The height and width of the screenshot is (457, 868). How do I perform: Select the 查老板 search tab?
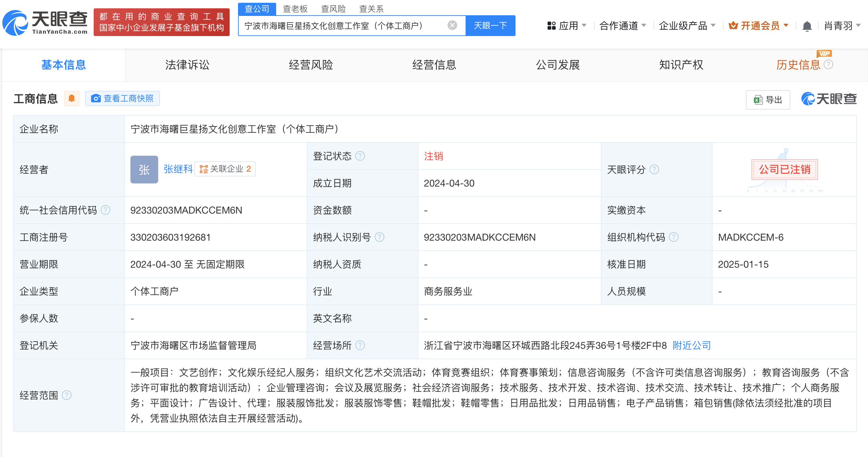pos(295,9)
